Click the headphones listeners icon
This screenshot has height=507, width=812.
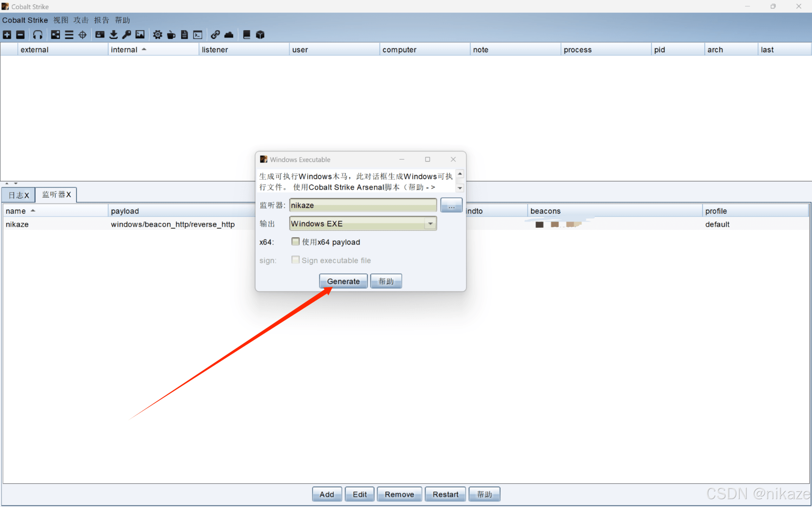pos(37,35)
